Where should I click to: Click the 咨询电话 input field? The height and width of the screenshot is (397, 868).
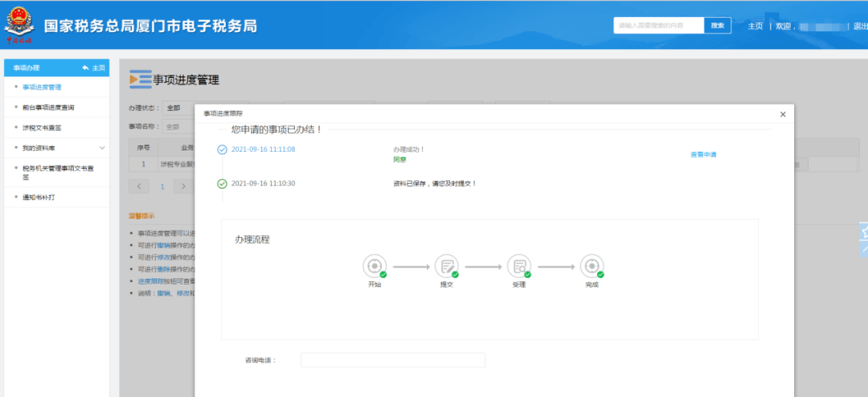[393, 360]
